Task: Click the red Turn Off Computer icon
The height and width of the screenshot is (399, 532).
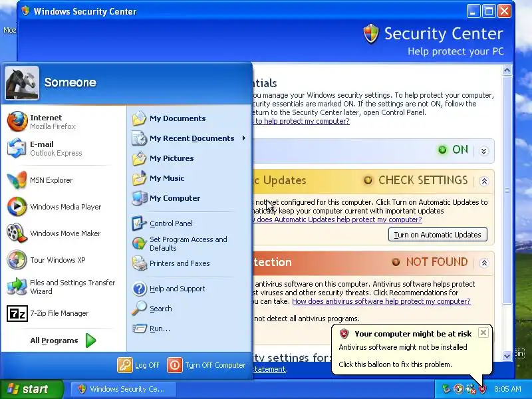Action: (175, 365)
